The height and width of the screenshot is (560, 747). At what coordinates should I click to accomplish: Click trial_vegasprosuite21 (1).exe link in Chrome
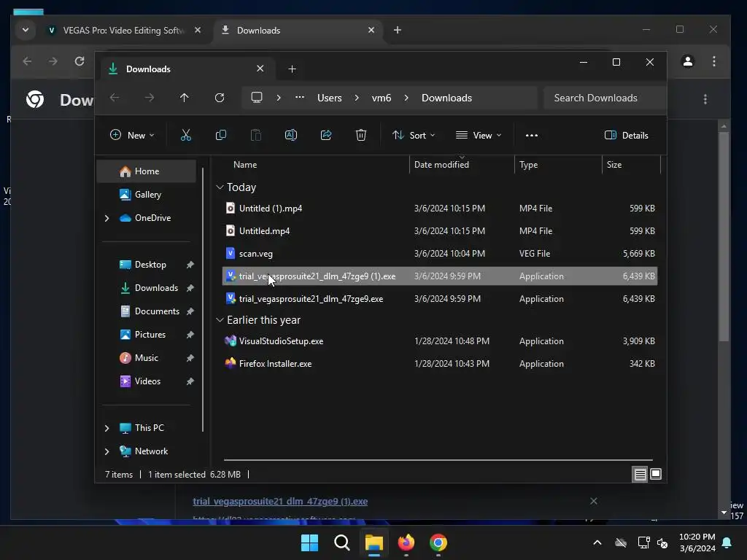[x=280, y=502]
